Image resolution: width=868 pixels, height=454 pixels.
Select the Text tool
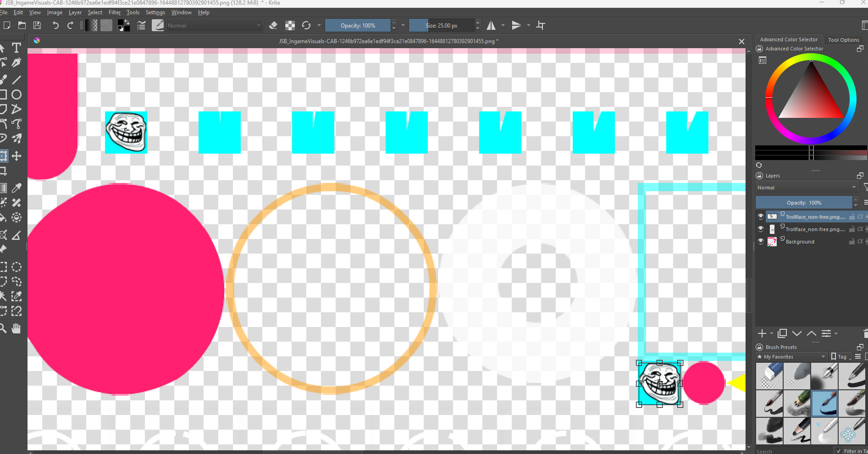point(17,47)
